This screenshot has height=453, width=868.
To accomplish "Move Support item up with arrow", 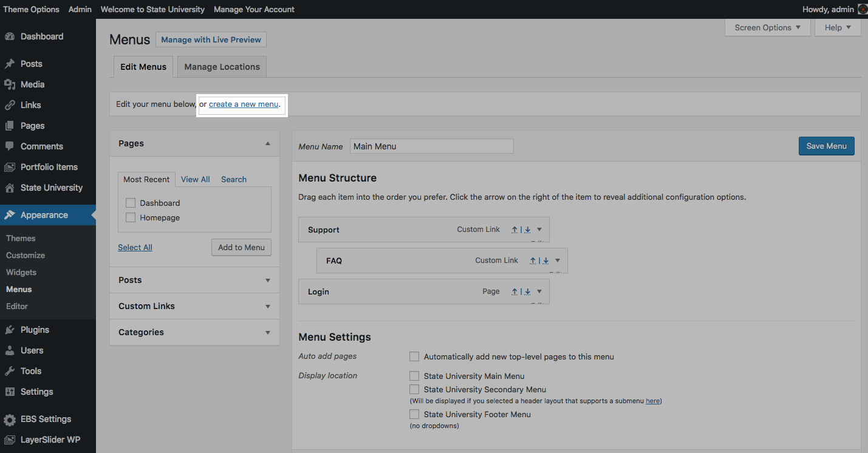I will [x=514, y=230].
